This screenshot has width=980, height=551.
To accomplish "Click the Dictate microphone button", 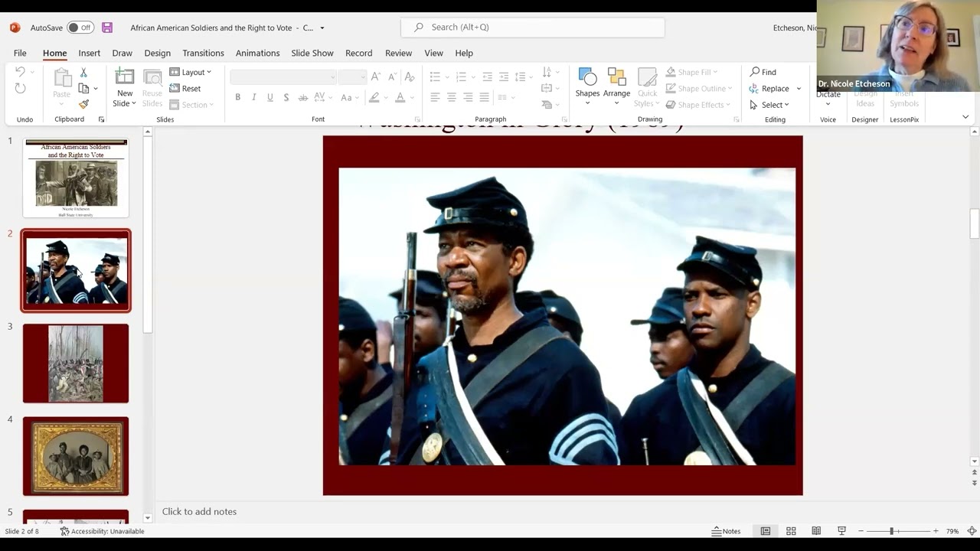I will point(828,94).
